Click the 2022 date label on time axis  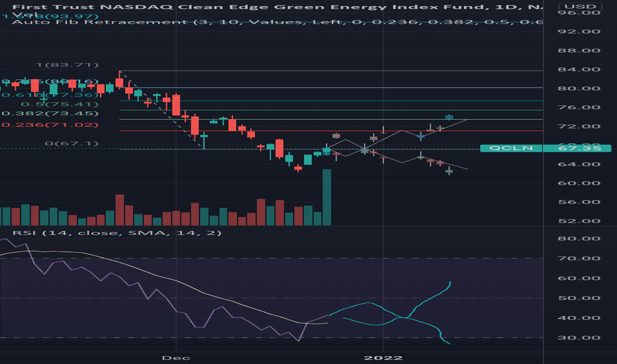tap(383, 358)
